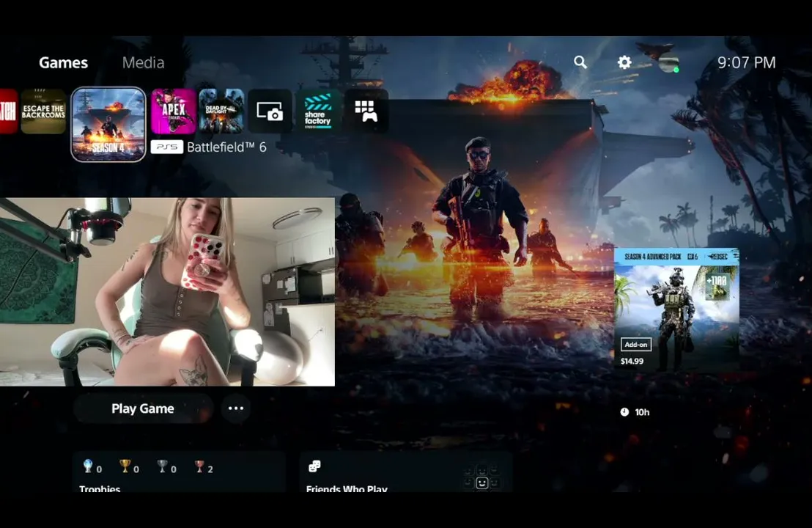Open the Friends Who Play card
This screenshot has width=812, height=528.
click(405, 472)
